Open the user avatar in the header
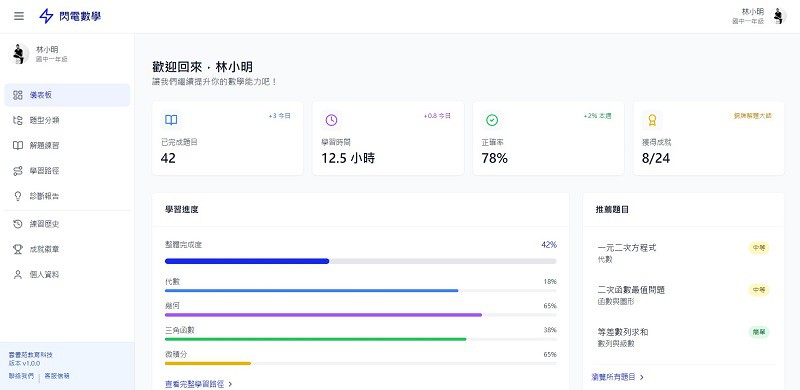The height and width of the screenshot is (390, 800). point(778,16)
